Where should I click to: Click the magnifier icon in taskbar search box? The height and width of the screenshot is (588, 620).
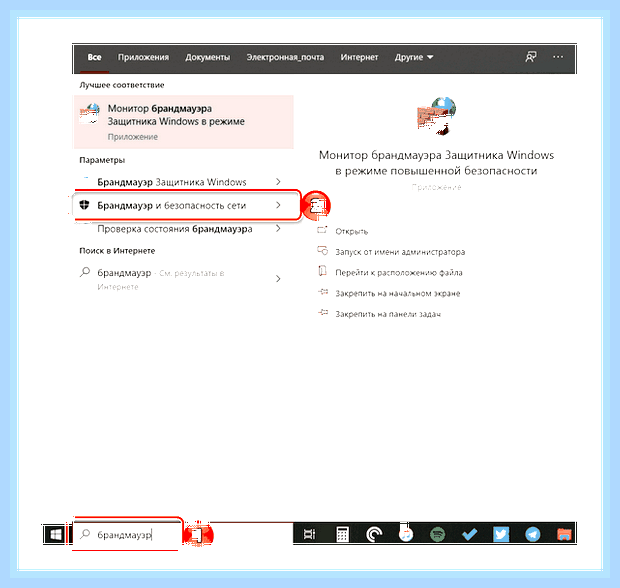tap(85, 534)
